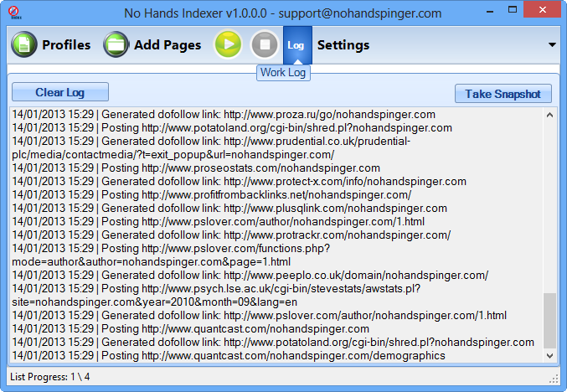Expand the toolbar overflow dropdown arrow
Viewport: 567px width, 392px height.
(x=552, y=45)
